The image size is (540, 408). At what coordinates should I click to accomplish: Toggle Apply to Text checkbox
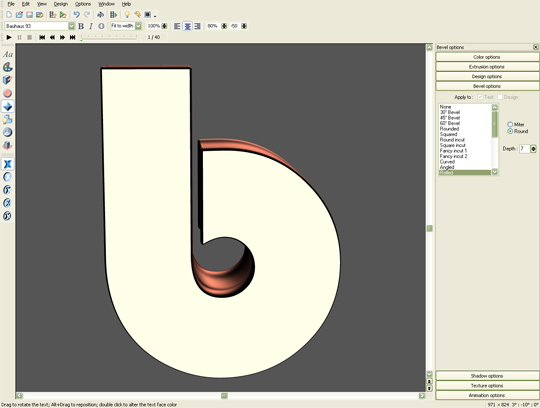point(480,97)
